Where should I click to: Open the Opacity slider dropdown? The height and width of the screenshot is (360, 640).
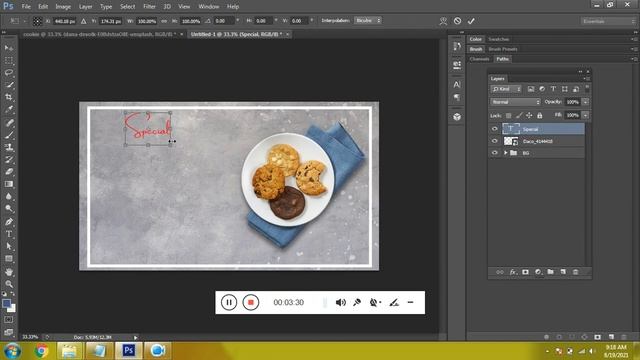(585, 102)
